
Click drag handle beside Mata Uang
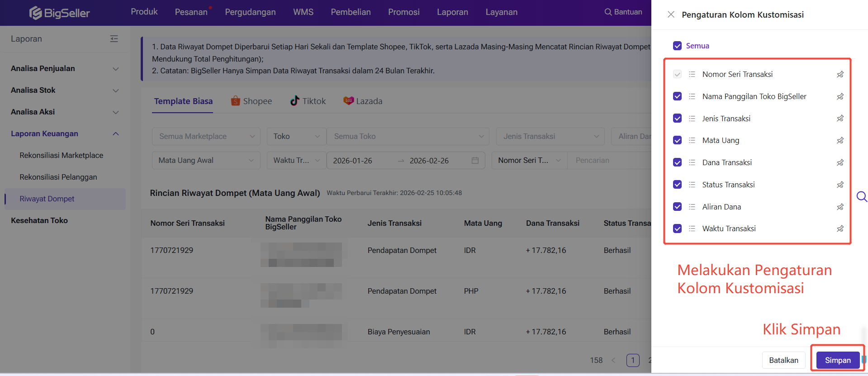coord(692,140)
